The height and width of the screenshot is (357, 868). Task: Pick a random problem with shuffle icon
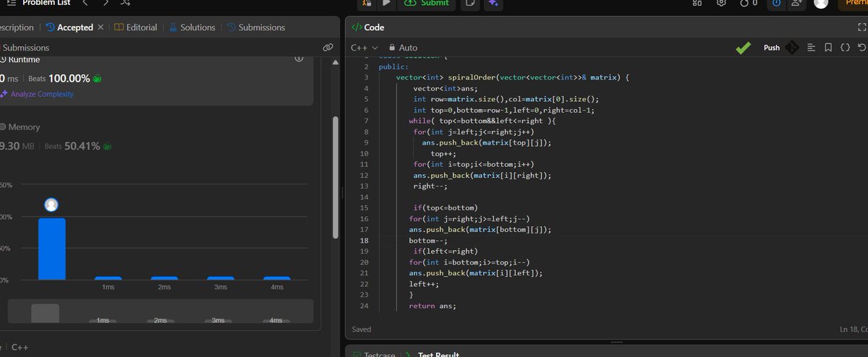tap(125, 3)
